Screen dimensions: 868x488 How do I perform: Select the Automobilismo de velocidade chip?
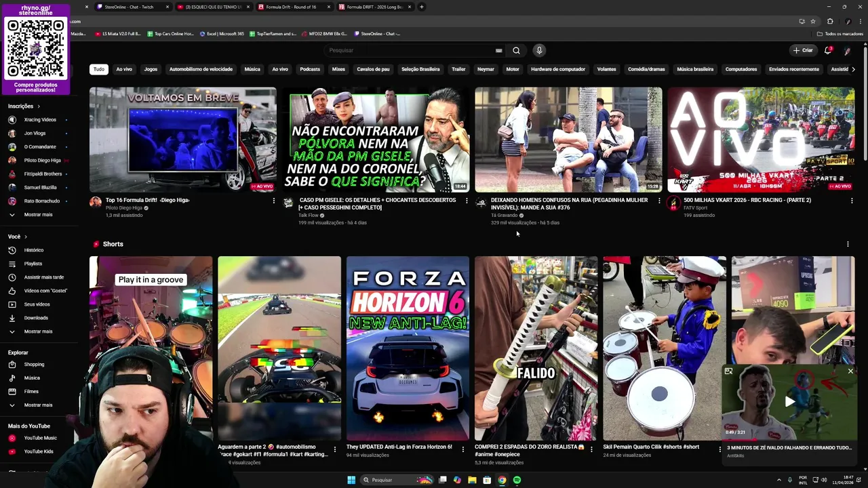pos(201,69)
